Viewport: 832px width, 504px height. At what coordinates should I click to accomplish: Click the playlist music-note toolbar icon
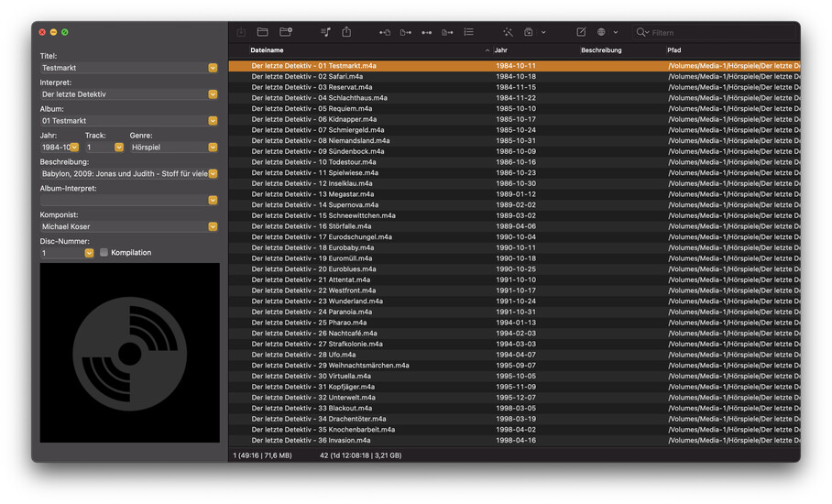pos(326,32)
